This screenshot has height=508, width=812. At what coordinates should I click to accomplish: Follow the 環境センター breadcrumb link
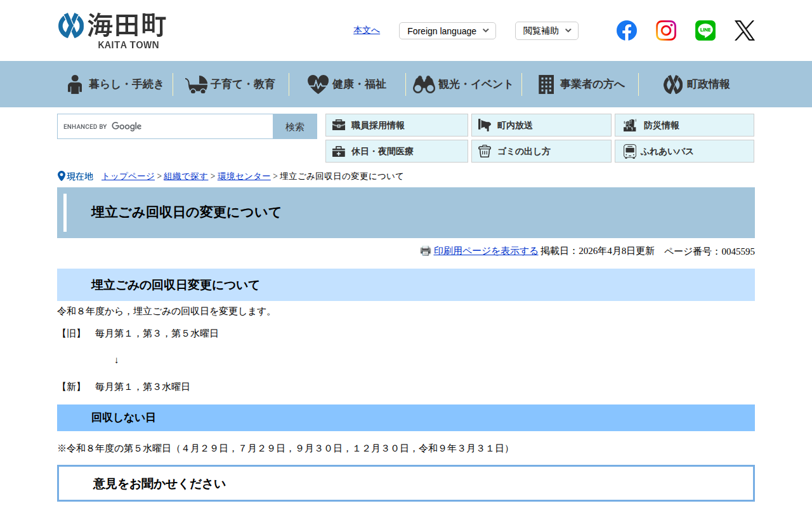244,176
